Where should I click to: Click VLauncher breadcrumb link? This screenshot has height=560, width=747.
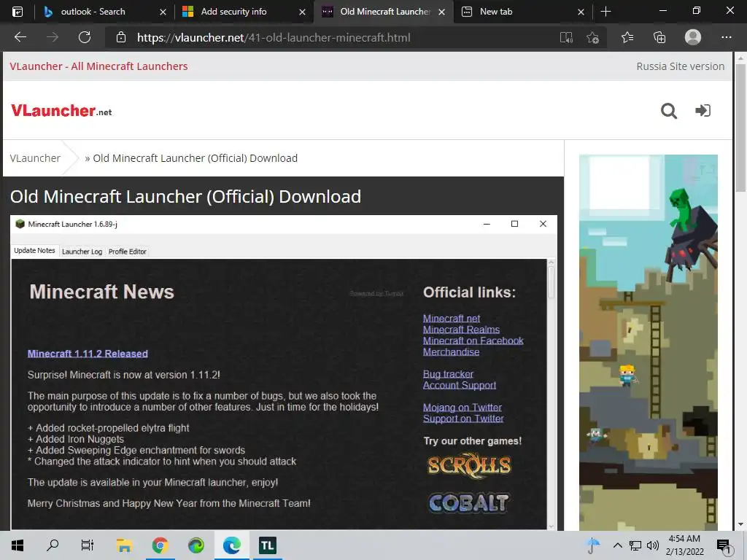35,158
